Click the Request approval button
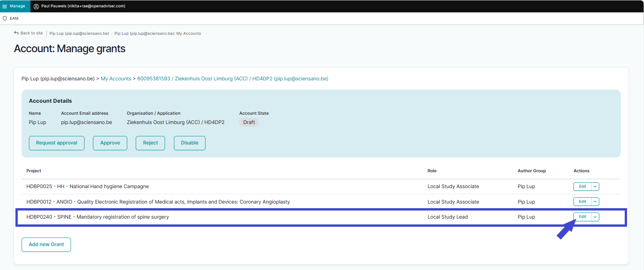 coord(57,143)
